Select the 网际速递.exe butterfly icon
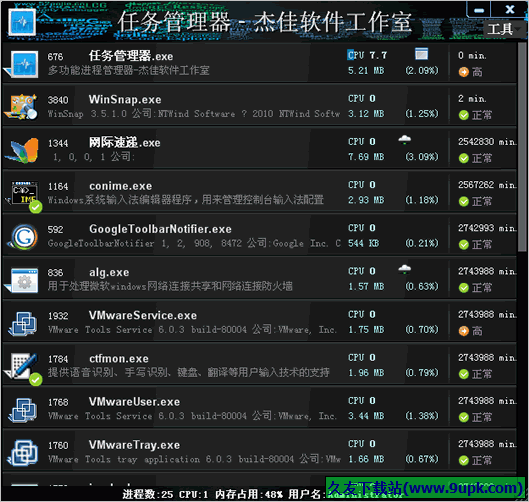 [x=22, y=150]
